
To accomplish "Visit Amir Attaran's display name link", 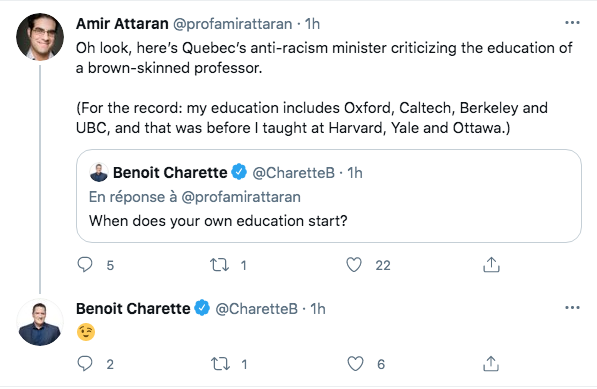I will [122, 24].
